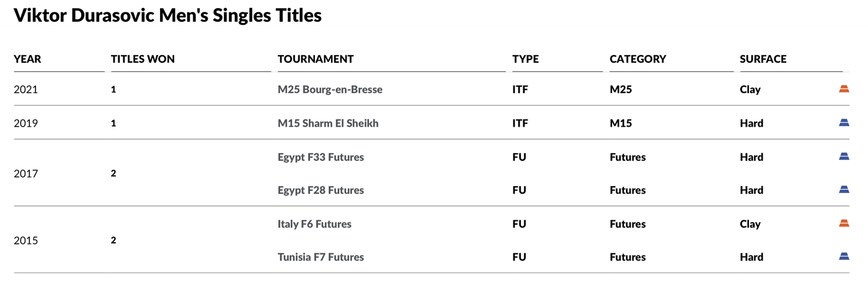Click the hard court icon for M15 Sharm El Sheikh

[x=844, y=123]
